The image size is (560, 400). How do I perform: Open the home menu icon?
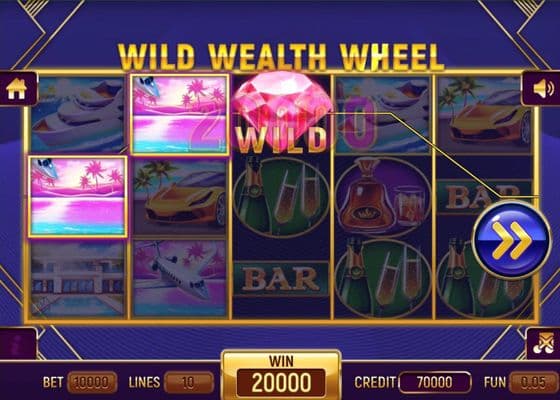pos(17,89)
